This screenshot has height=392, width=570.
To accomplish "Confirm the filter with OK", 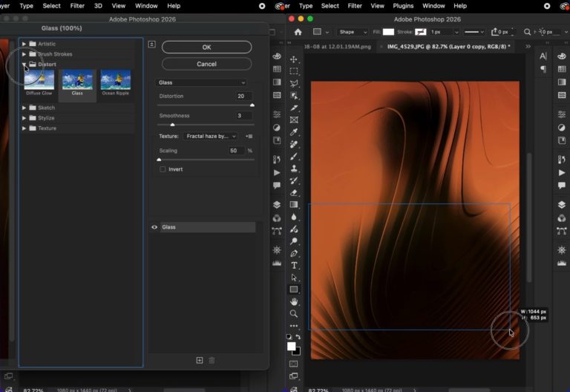I will click(206, 48).
